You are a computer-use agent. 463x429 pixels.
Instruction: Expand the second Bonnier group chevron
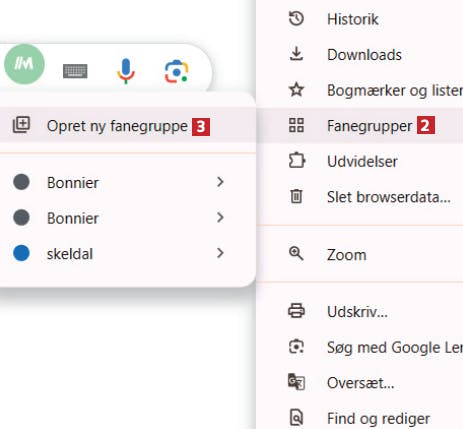(220, 217)
